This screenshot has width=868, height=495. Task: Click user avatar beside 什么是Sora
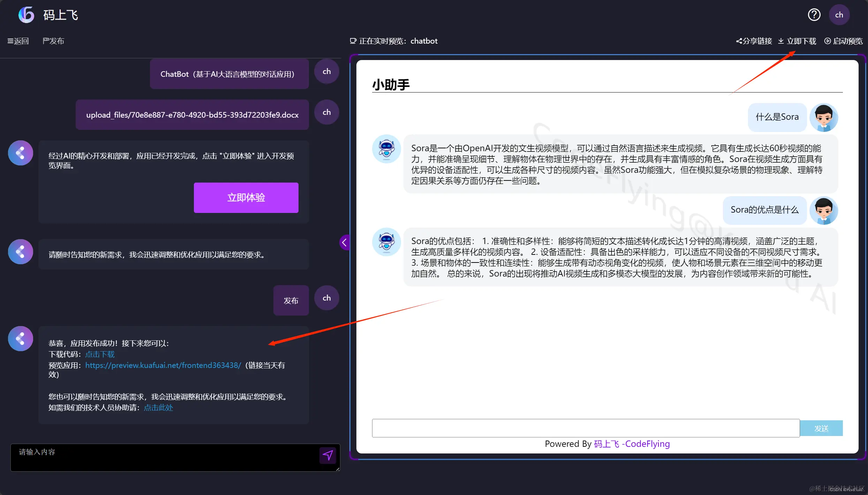pos(824,118)
